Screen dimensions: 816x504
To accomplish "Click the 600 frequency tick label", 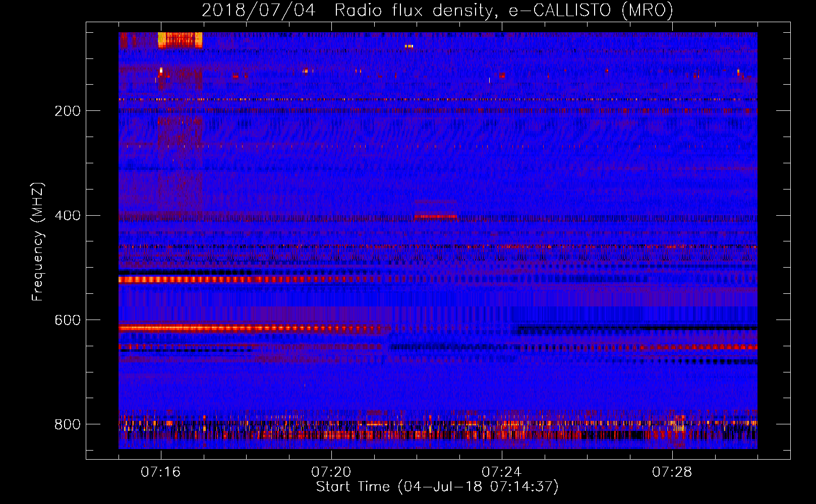I will pyautogui.click(x=68, y=321).
